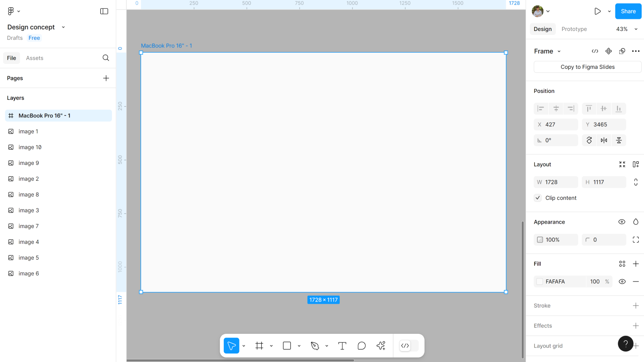Toggle the sidebar collapse icon
644x362 pixels.
(104, 11)
